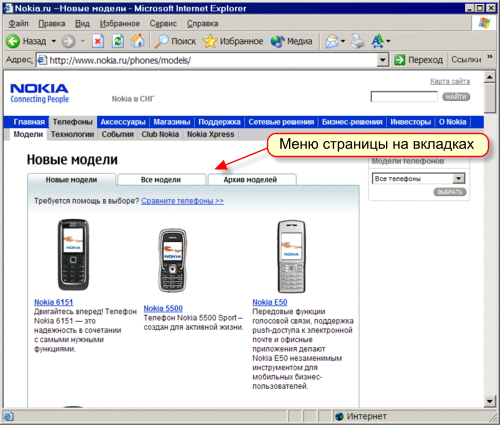Open the Вид menu
Image resolution: width=500 pixels, height=425 pixels.
[x=82, y=24]
